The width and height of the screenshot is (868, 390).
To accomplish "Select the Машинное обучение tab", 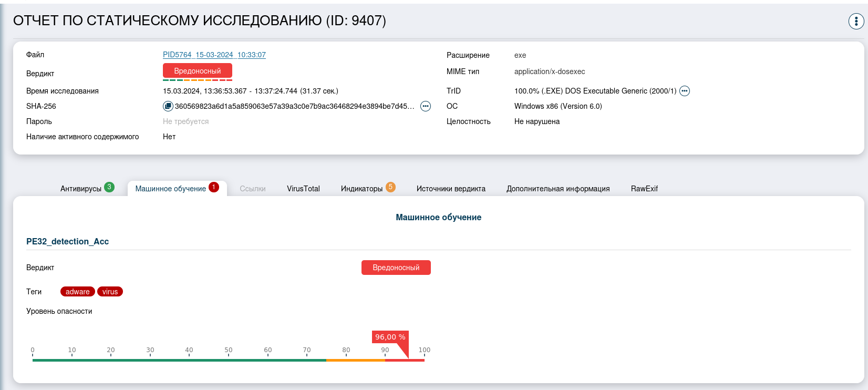I will (x=171, y=189).
